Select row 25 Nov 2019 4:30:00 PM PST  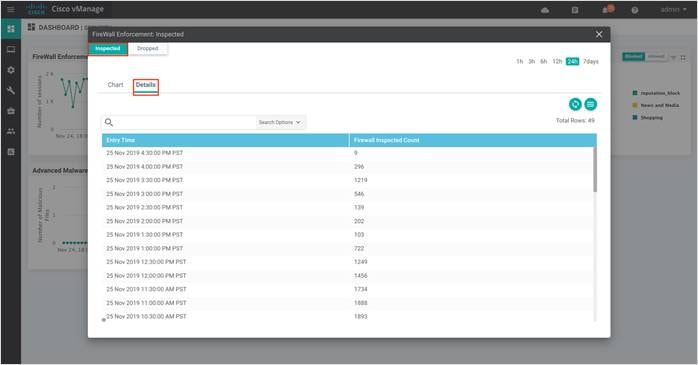tap(348, 153)
